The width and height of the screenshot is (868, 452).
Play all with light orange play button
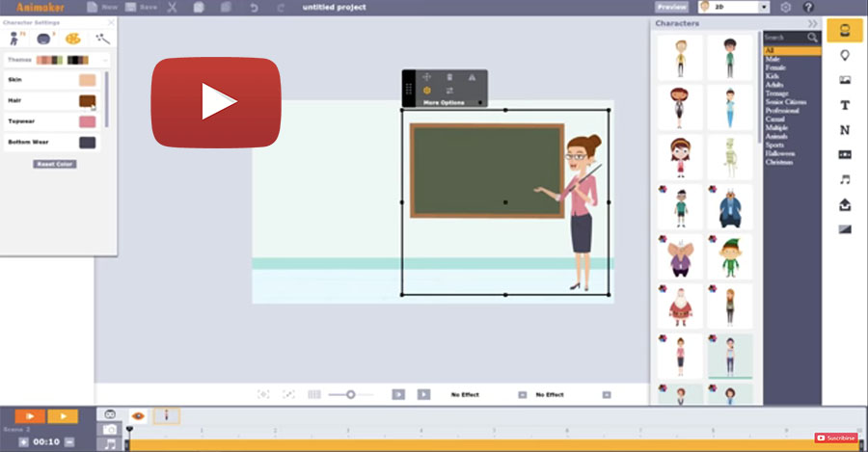click(x=63, y=416)
